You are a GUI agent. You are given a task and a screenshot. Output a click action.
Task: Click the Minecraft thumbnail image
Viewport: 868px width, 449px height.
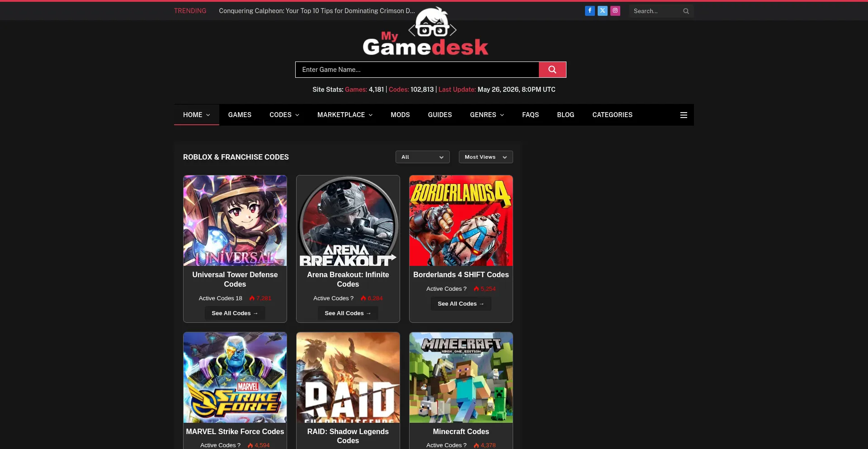(x=461, y=378)
